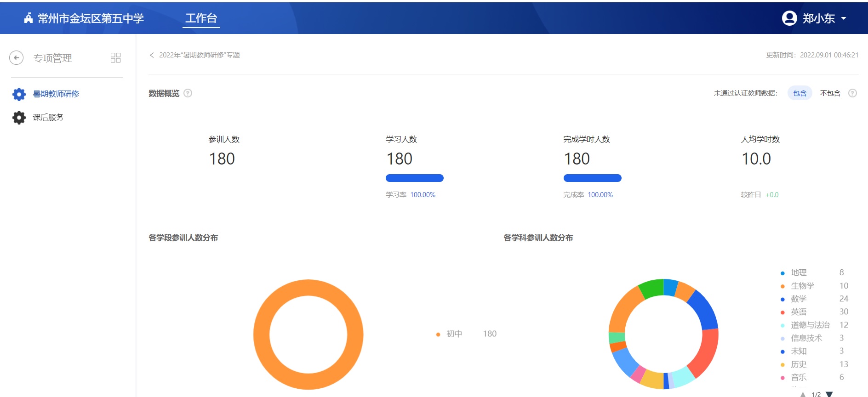This screenshot has height=397, width=868.
Task: Toggle 信息技术 legend entry
Action: coord(812,338)
